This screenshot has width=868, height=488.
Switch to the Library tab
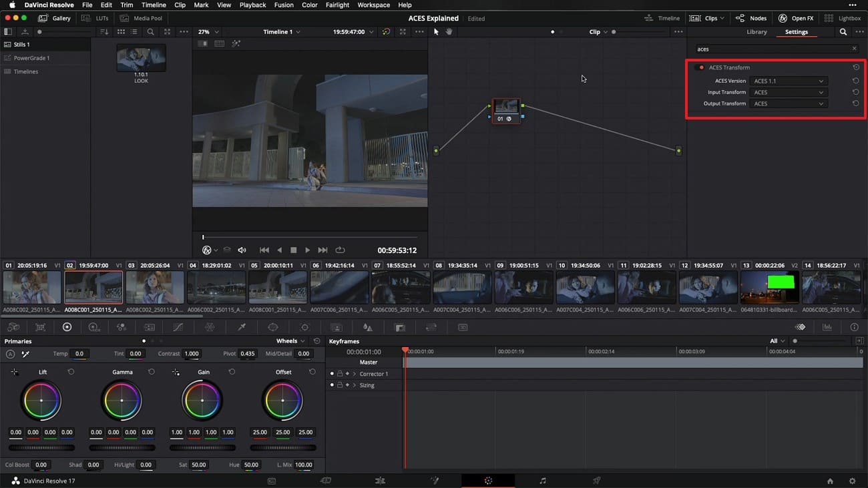coord(756,32)
